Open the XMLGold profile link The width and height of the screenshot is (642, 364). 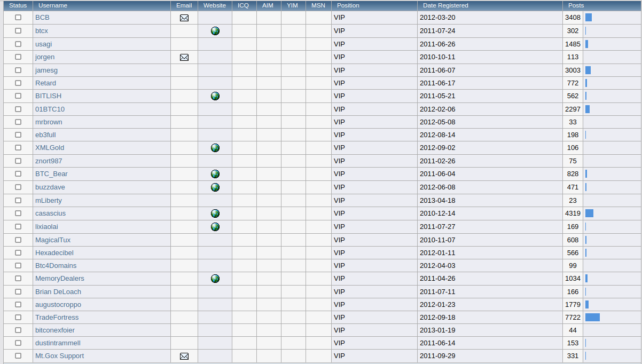[x=50, y=148]
